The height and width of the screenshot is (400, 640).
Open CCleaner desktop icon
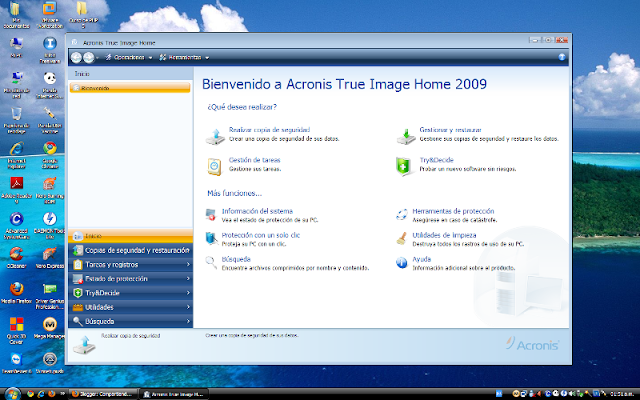(x=16, y=258)
